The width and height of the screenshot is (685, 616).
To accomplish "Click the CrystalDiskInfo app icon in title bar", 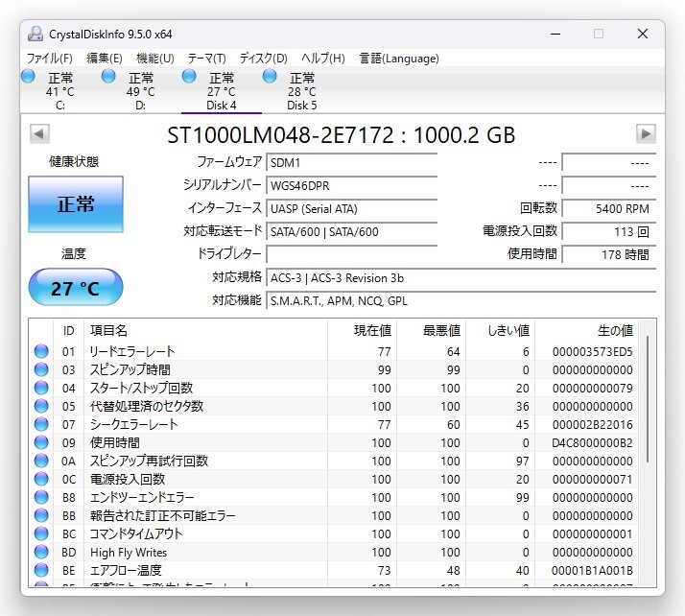I will tap(35, 34).
